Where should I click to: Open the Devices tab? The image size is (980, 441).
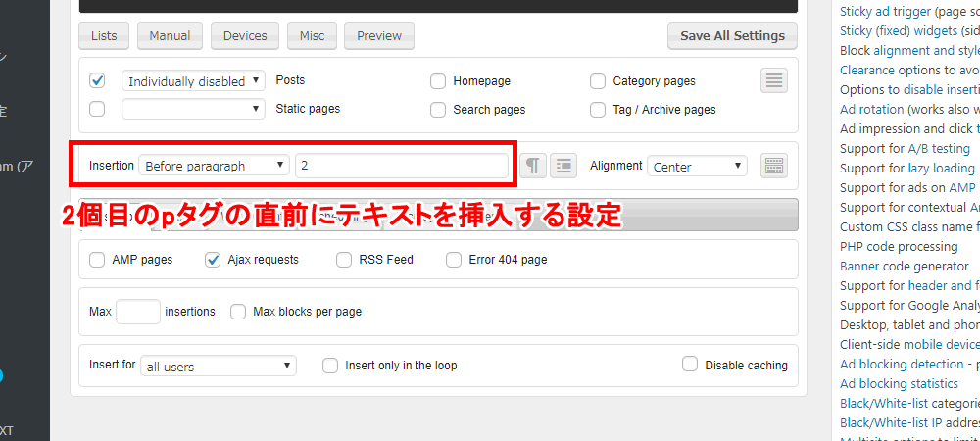click(x=245, y=36)
